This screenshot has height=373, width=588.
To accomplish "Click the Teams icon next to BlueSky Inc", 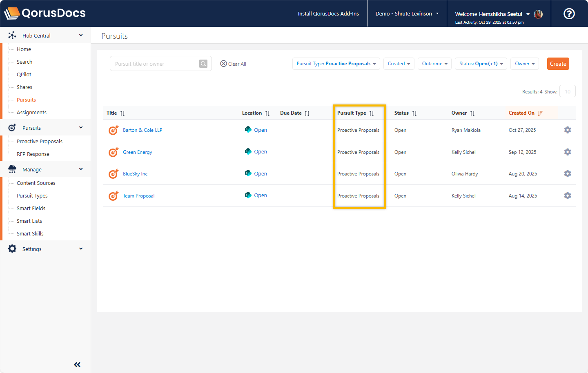I will 248,173.
